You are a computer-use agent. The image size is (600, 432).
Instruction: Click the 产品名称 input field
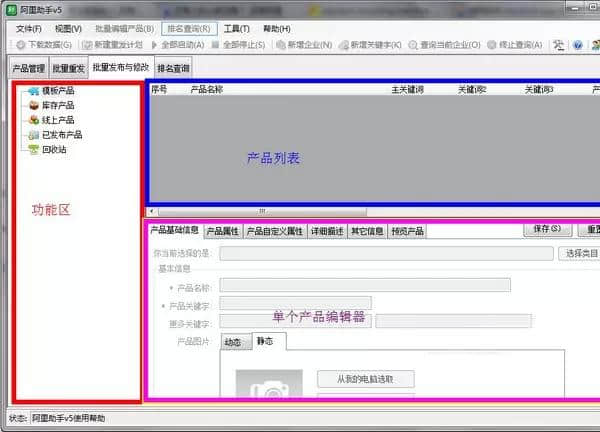364,285
